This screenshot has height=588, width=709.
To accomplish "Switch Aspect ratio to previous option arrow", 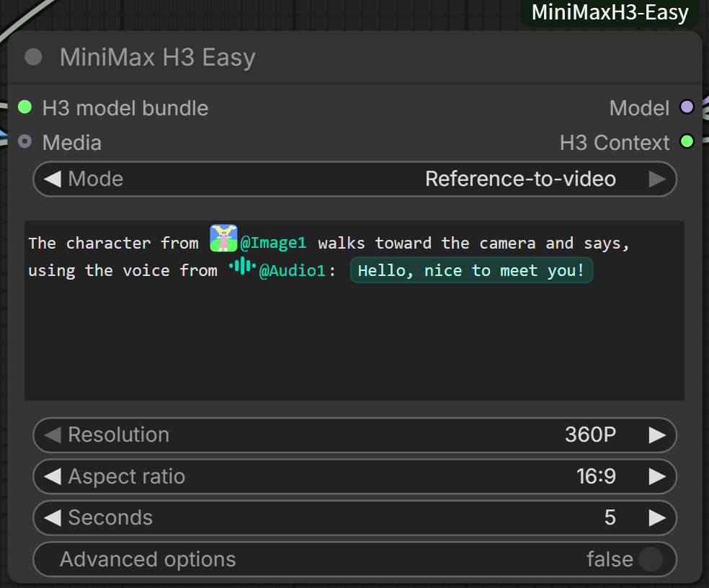I will (53, 477).
